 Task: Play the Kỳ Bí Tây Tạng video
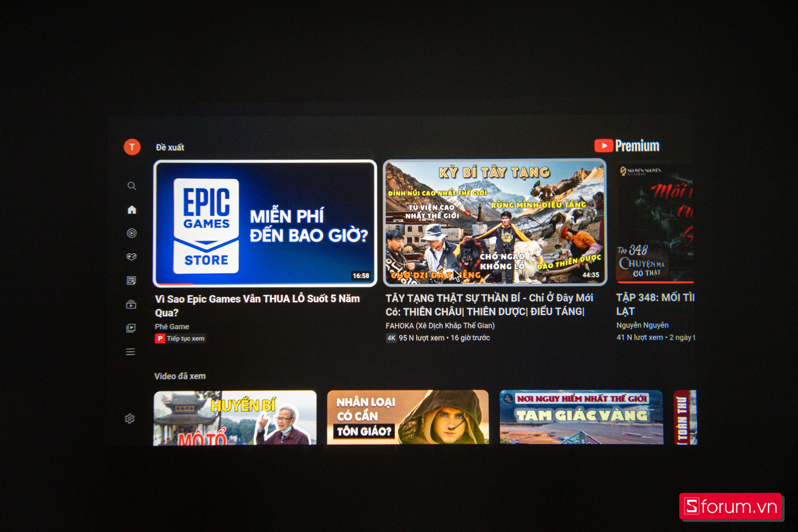pyautogui.click(x=495, y=222)
